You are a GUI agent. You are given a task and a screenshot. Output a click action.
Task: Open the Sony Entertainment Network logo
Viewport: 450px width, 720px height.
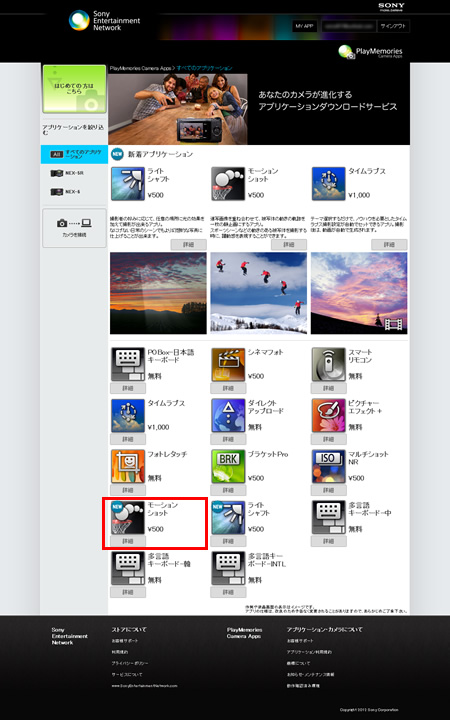click(x=104, y=20)
